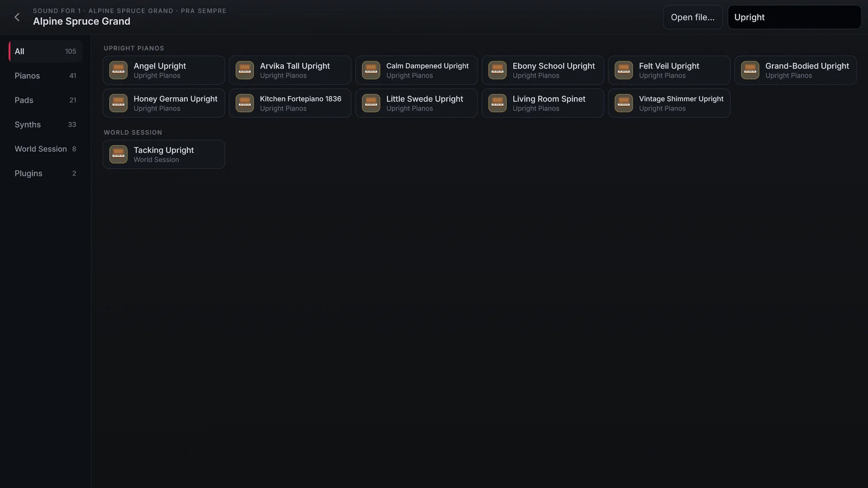Load Honey German Upright sound name
Screen dimensions: 868x488
pyautogui.click(x=176, y=99)
